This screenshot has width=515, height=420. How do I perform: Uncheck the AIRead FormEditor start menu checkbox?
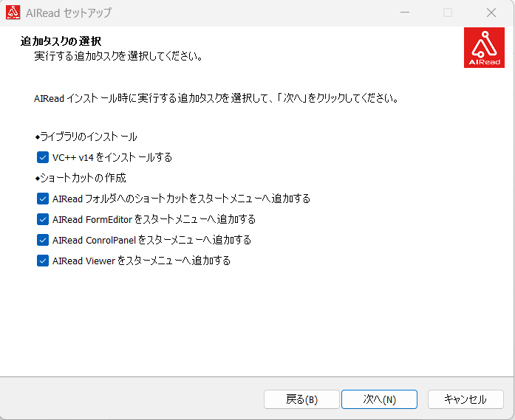(42, 219)
